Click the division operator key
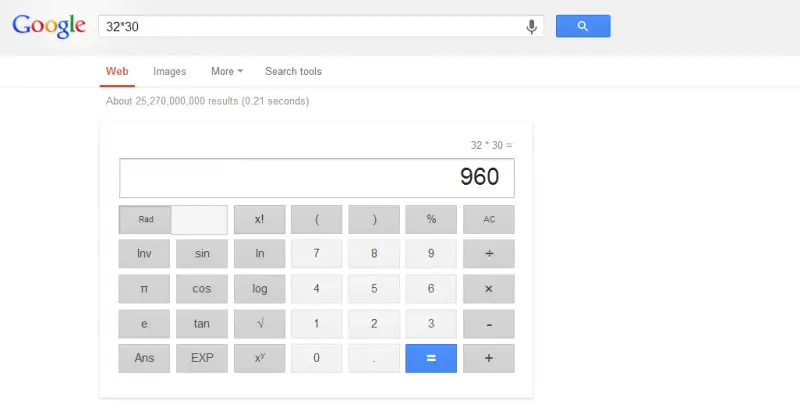800x411 pixels. point(489,253)
